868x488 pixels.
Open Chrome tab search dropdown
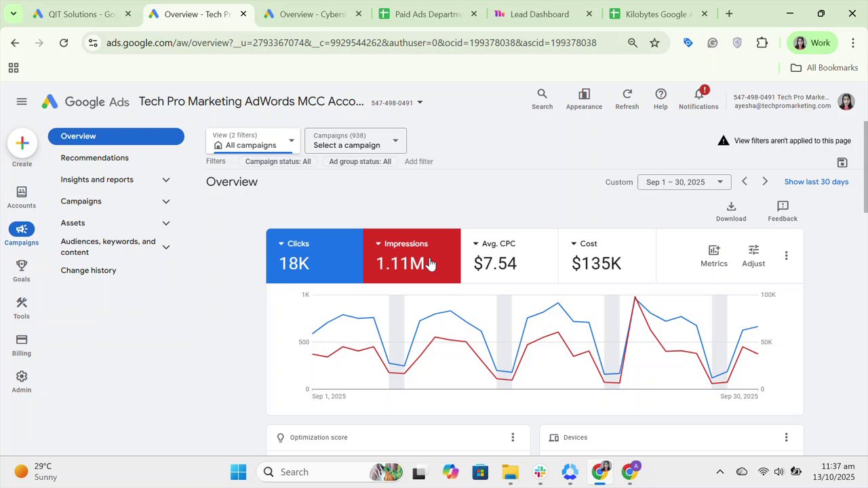point(13,14)
